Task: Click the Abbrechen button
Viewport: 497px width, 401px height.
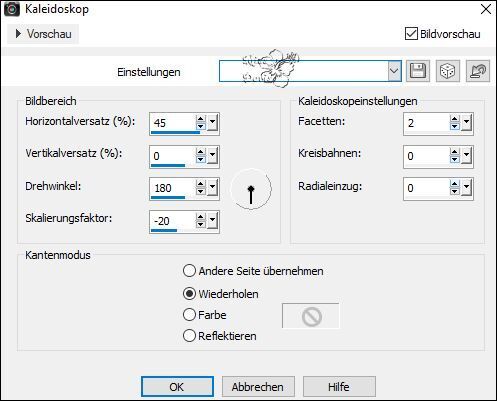Action: click(258, 387)
